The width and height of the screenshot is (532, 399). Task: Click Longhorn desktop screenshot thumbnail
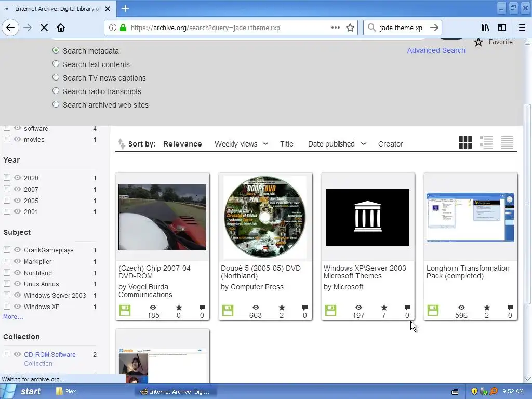(x=470, y=217)
